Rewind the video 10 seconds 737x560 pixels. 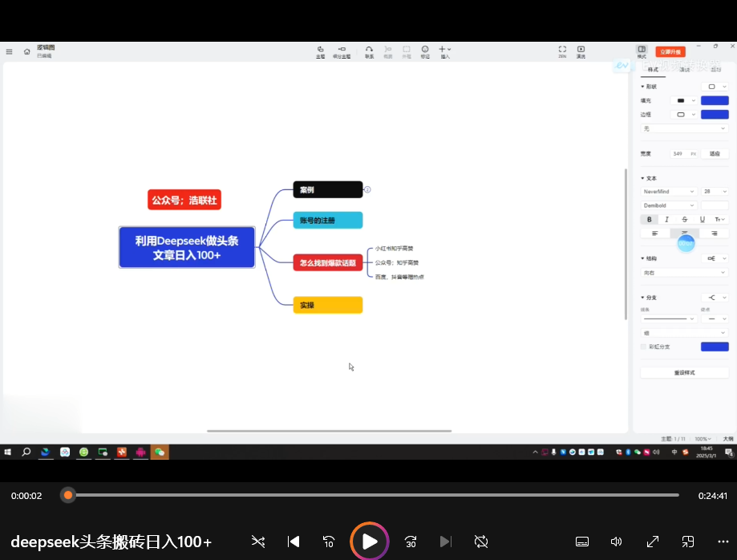coord(329,542)
